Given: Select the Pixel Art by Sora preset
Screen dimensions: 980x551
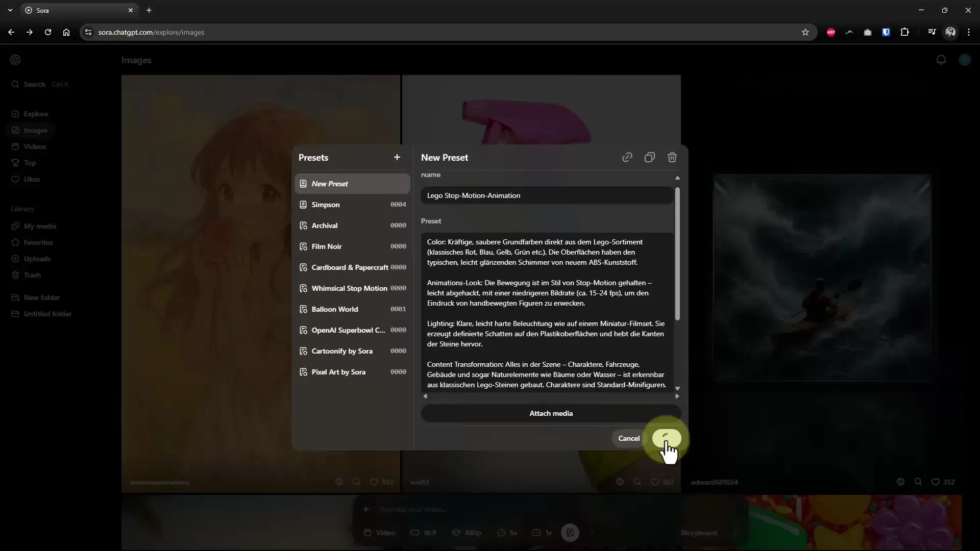Looking at the screenshot, I should 352,372.
